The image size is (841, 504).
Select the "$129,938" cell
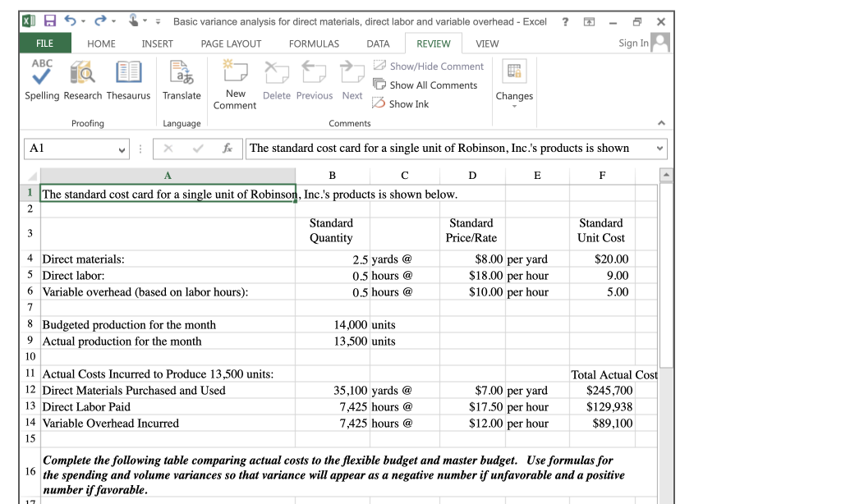coord(602,406)
